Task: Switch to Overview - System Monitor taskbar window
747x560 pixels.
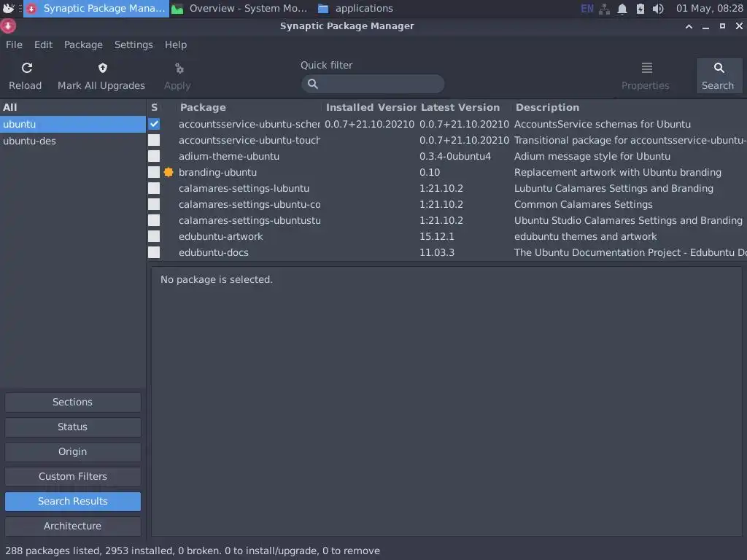Action: [x=239, y=9]
